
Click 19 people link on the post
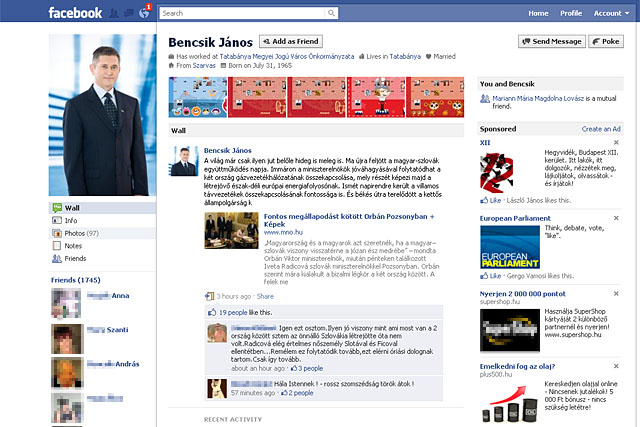(x=233, y=312)
